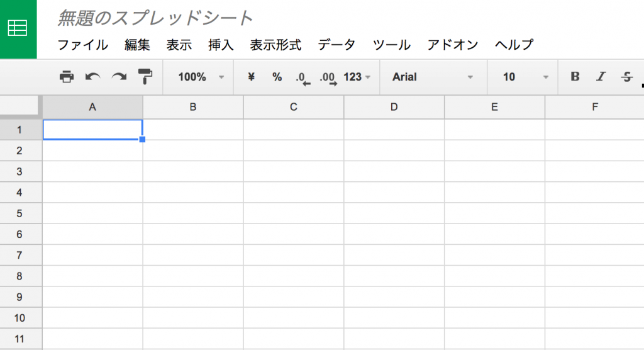
Task: Decrease decimal places with the .0 icon
Action: 303,78
